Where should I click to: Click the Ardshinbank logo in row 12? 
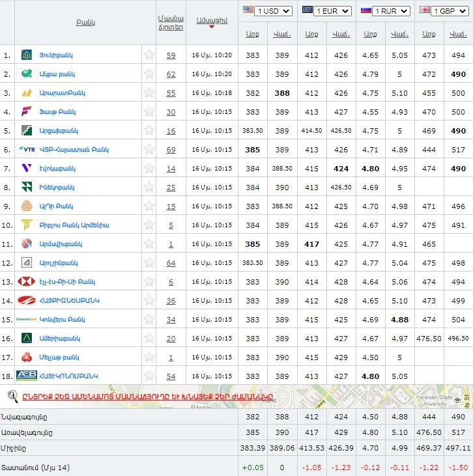pyautogui.click(x=27, y=262)
